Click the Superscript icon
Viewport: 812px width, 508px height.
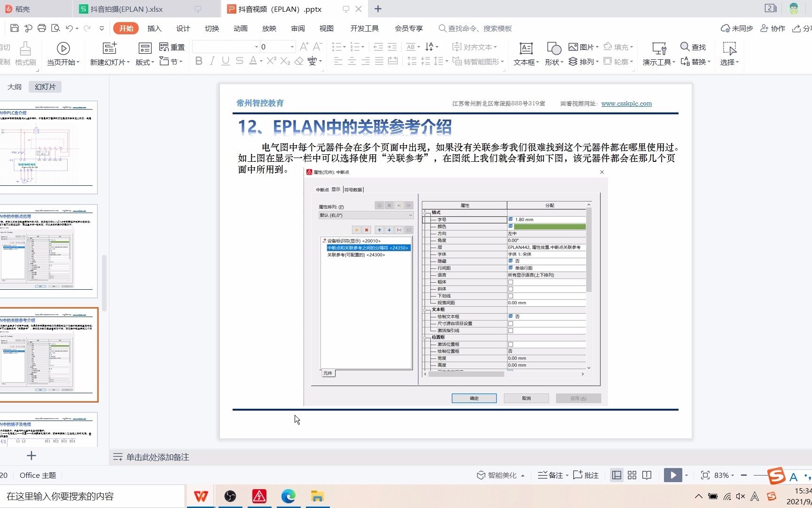coord(271,61)
